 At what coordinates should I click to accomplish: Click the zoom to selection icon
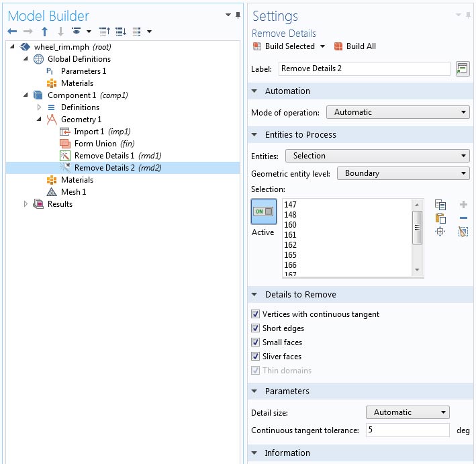point(440,232)
